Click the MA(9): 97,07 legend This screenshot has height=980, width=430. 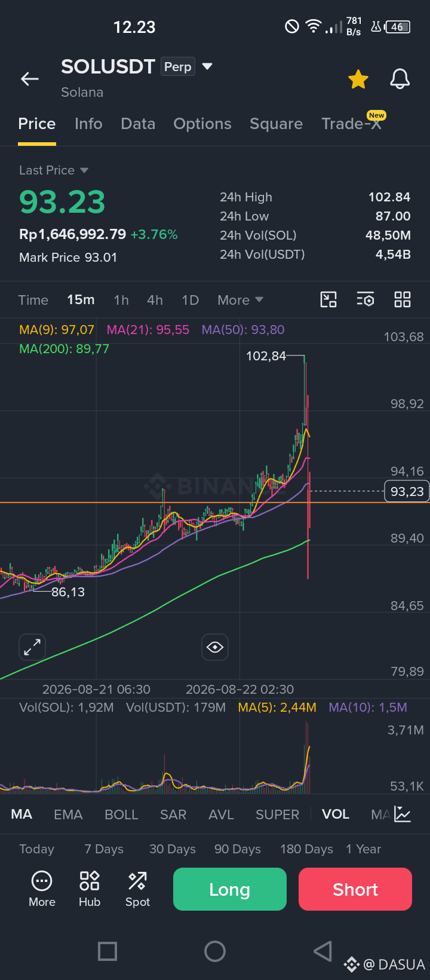coord(57,330)
